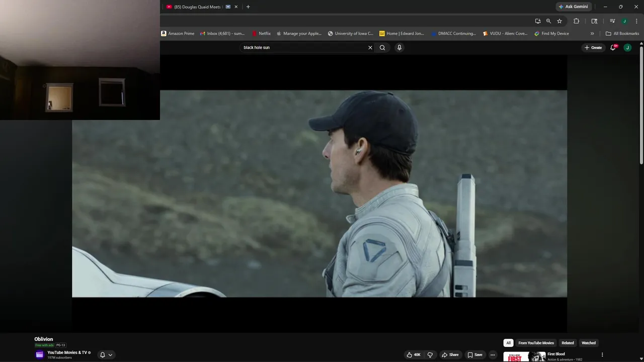Open the Amazon Prime bookmark
Screen dimensions: 644x362
[178, 34]
